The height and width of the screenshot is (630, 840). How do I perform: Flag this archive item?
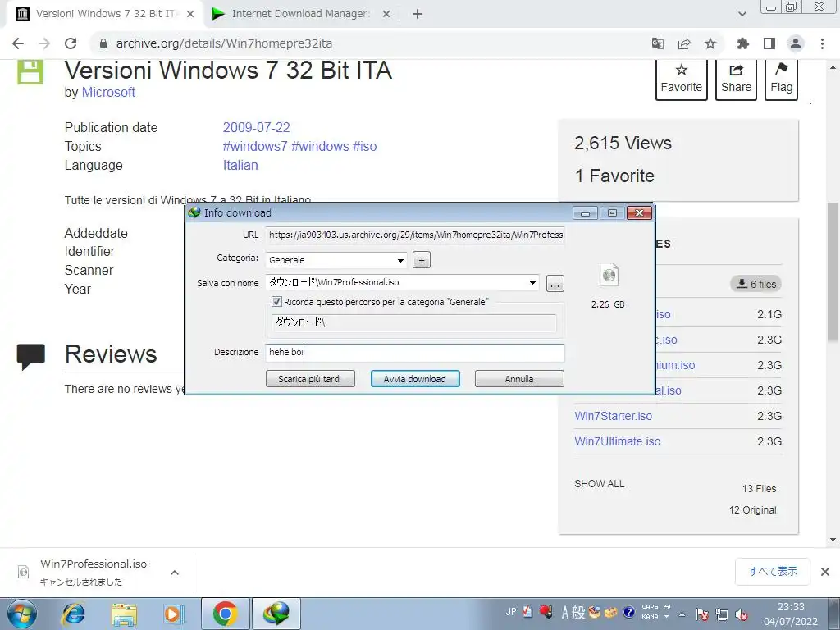coord(782,80)
